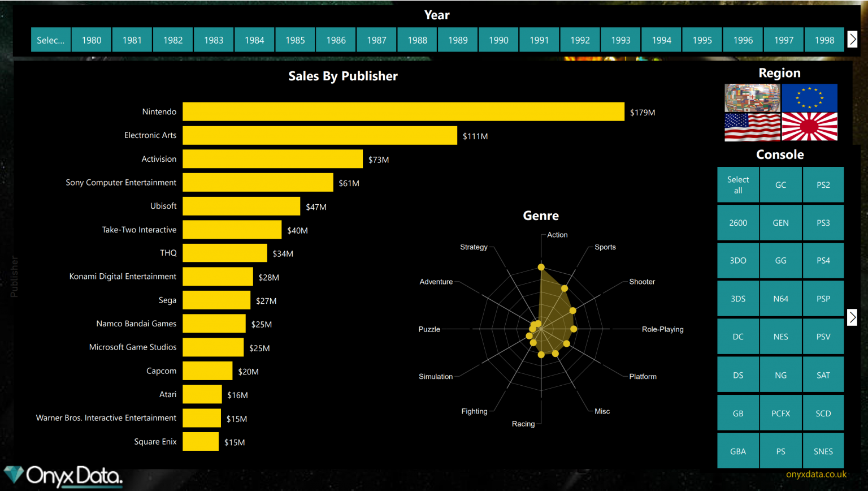Filter consoles by NG
This screenshot has width=868, height=491.
coord(780,374)
